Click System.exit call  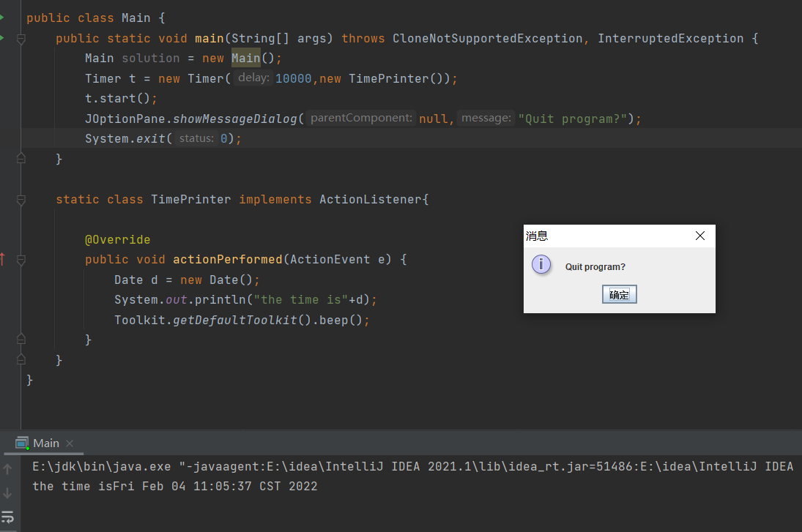[125, 138]
